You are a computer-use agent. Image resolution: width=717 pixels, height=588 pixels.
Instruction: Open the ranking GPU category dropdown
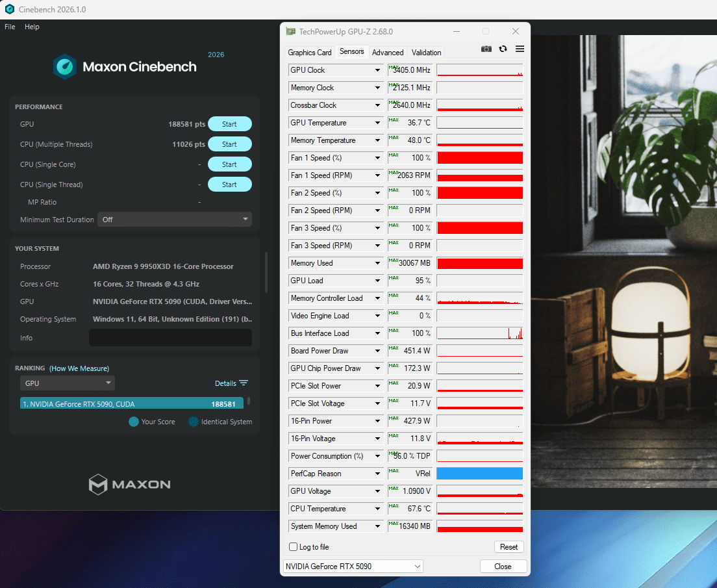pos(68,383)
